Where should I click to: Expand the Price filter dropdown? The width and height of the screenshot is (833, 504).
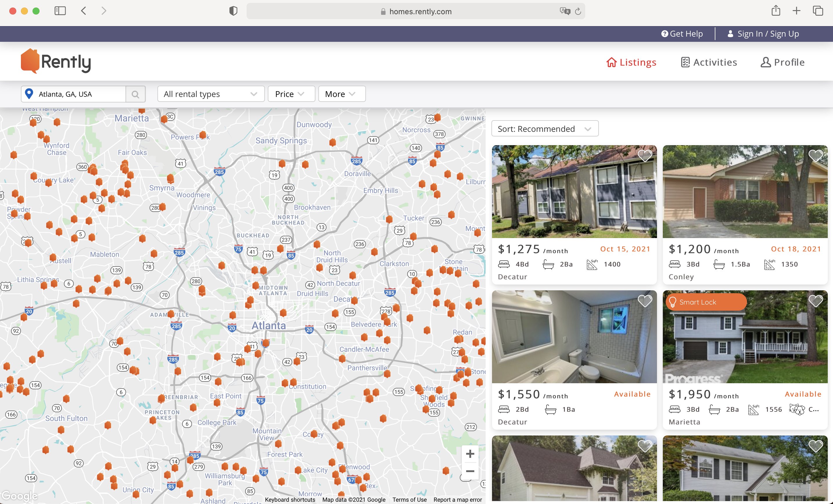pyautogui.click(x=291, y=94)
